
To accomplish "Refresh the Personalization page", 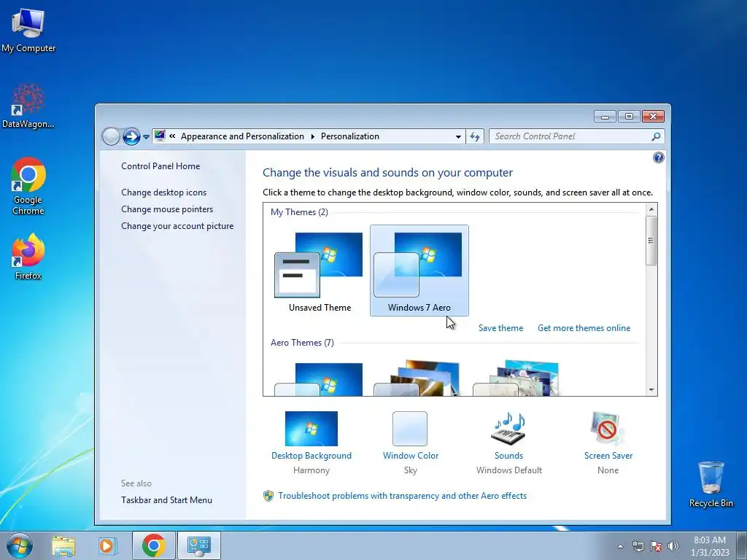I will tap(475, 136).
